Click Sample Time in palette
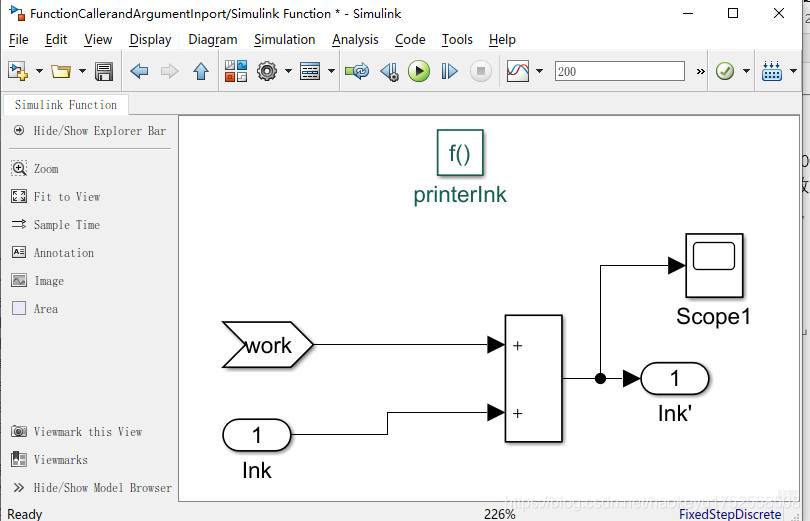This screenshot has height=521, width=810. (56, 225)
